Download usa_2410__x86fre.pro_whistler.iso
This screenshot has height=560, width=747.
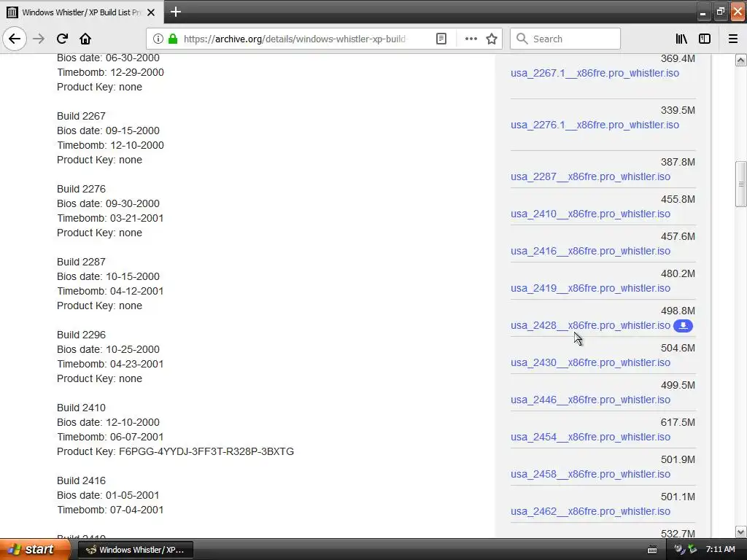point(590,214)
